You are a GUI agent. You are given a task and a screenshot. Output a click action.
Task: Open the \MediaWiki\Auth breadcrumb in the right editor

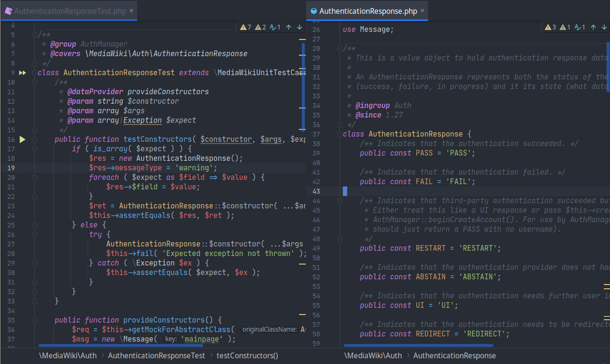[373, 355]
